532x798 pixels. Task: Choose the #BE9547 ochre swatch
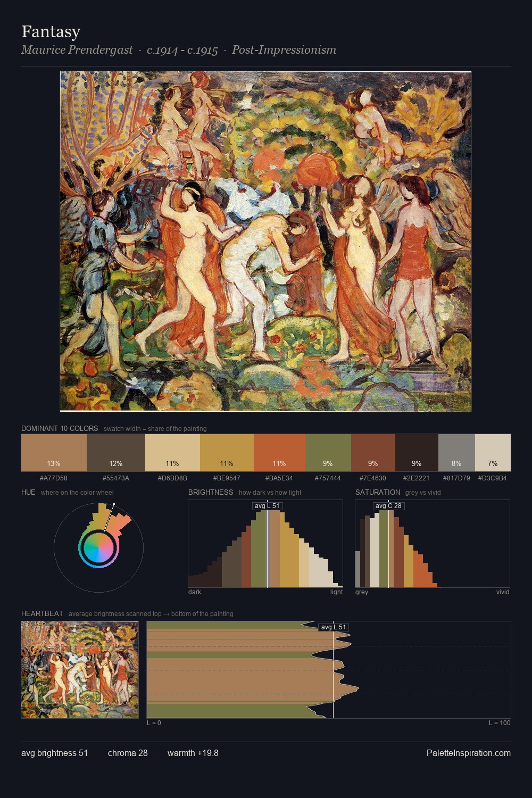227,453
